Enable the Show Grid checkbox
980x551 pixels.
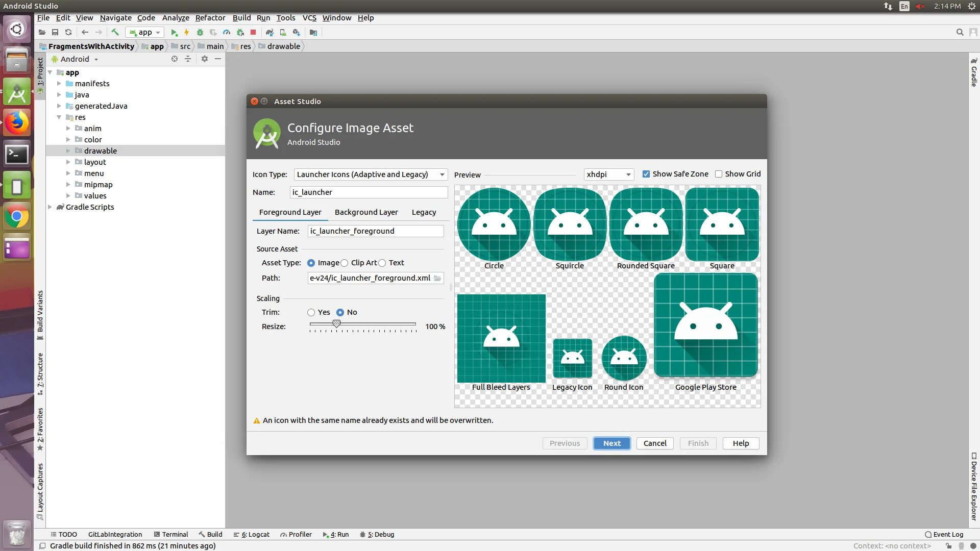coord(719,174)
